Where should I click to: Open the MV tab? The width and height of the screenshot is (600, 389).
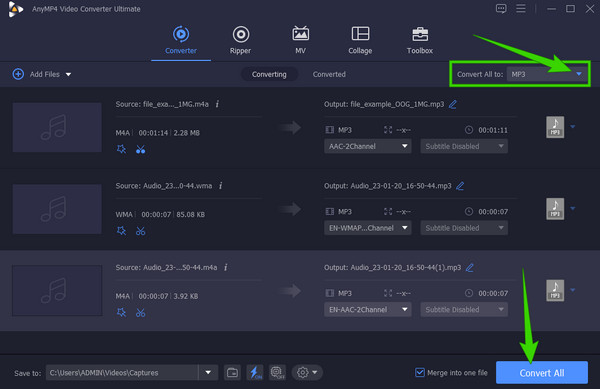[300, 40]
